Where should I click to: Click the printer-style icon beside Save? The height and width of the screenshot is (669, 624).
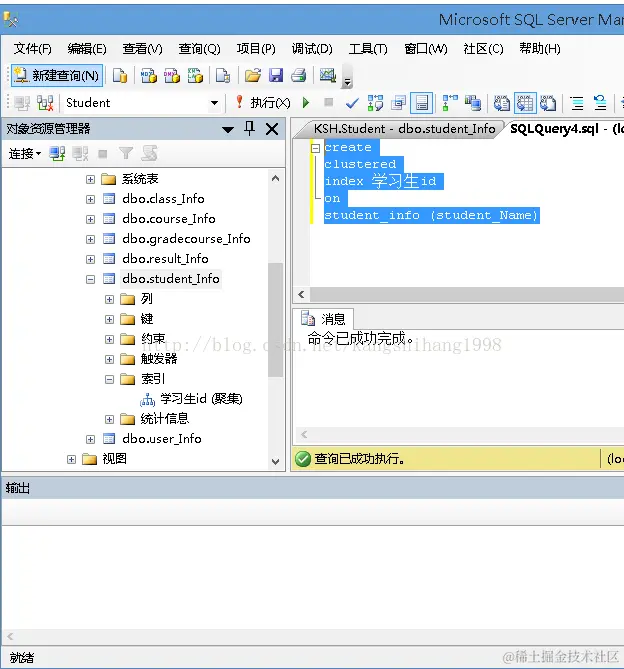[299, 76]
